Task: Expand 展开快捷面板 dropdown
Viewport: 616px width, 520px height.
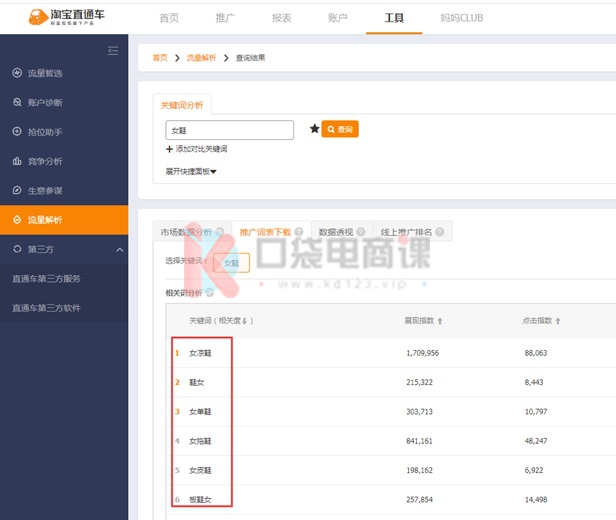Action: 191,171
